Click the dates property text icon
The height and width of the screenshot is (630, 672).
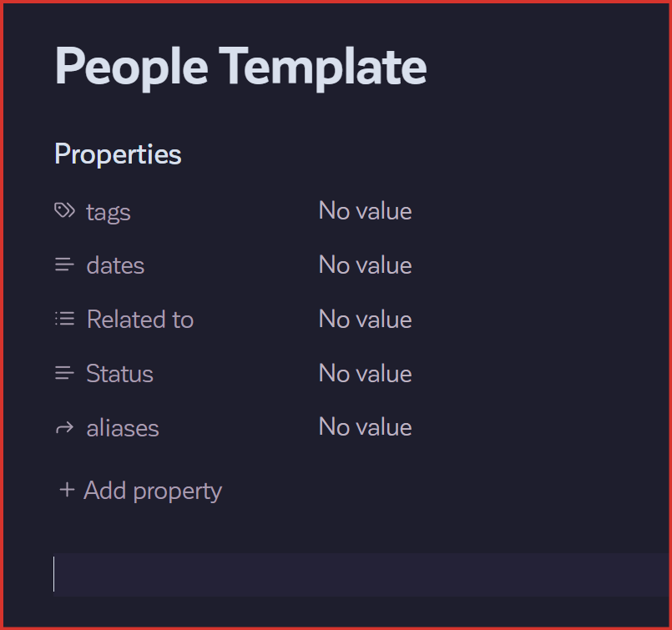pyautogui.click(x=64, y=265)
